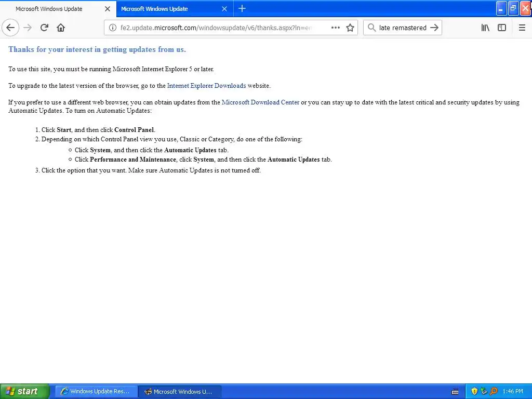Show site information for the page
532x399 pixels.
pyautogui.click(x=112, y=28)
